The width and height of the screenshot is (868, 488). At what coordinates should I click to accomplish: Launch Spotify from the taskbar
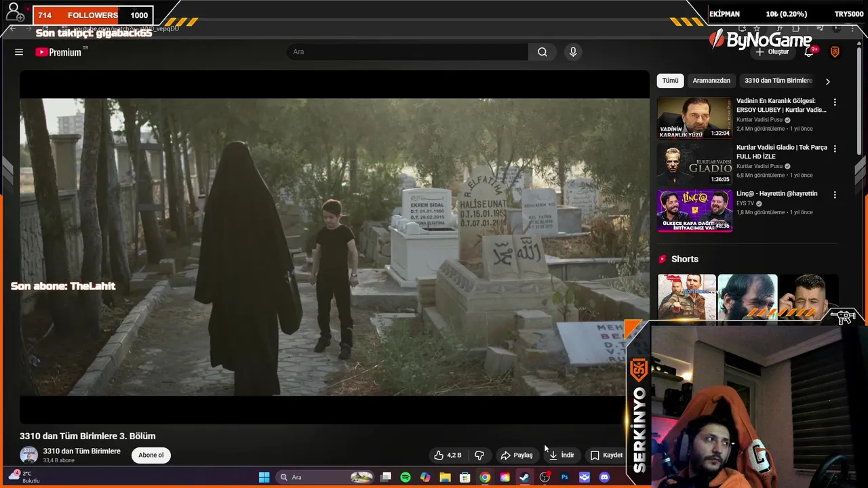coord(406,477)
